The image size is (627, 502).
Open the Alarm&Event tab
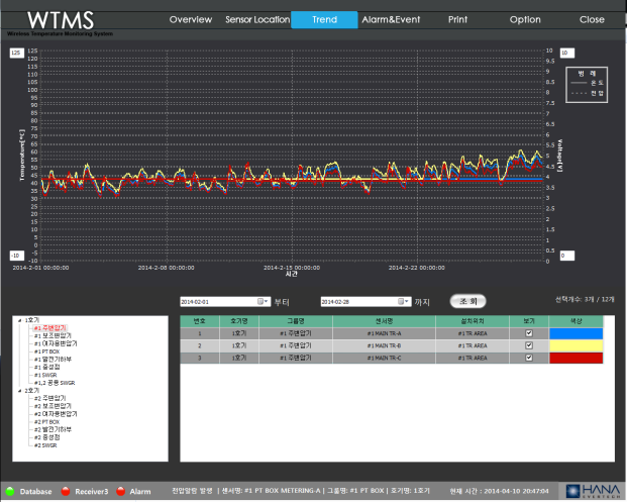pyautogui.click(x=391, y=20)
